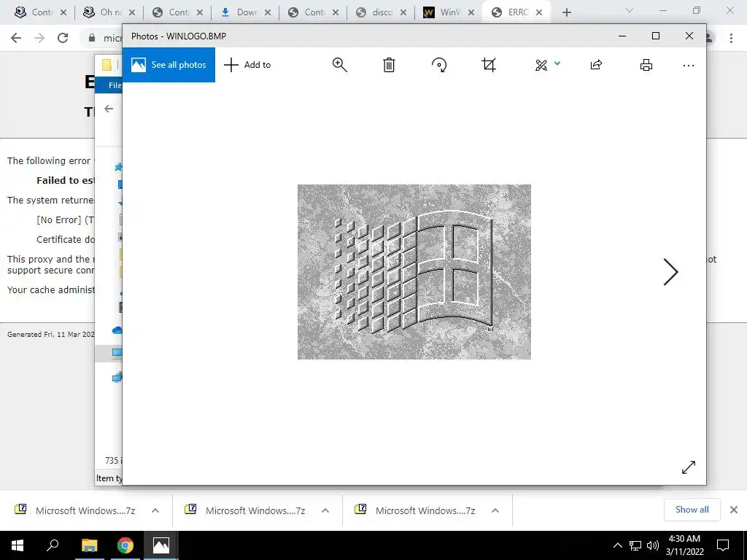Select the Crop tool icon
The image size is (747, 560).
pos(489,65)
